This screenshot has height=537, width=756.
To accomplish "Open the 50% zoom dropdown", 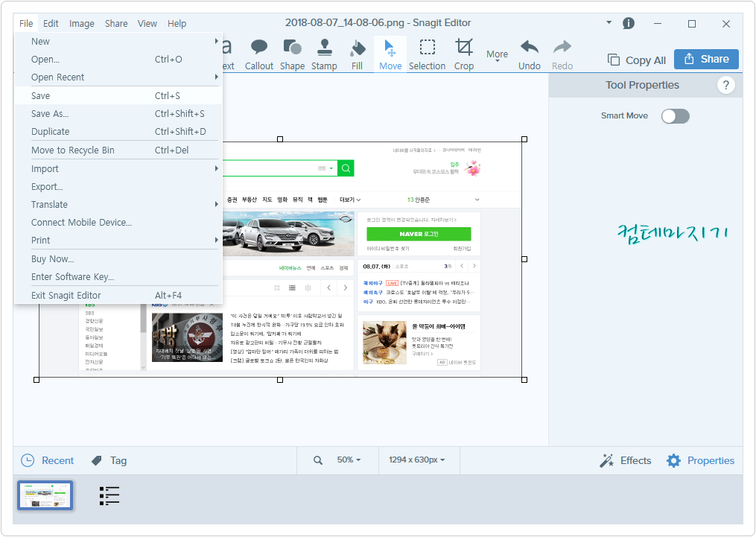I will coord(349,460).
